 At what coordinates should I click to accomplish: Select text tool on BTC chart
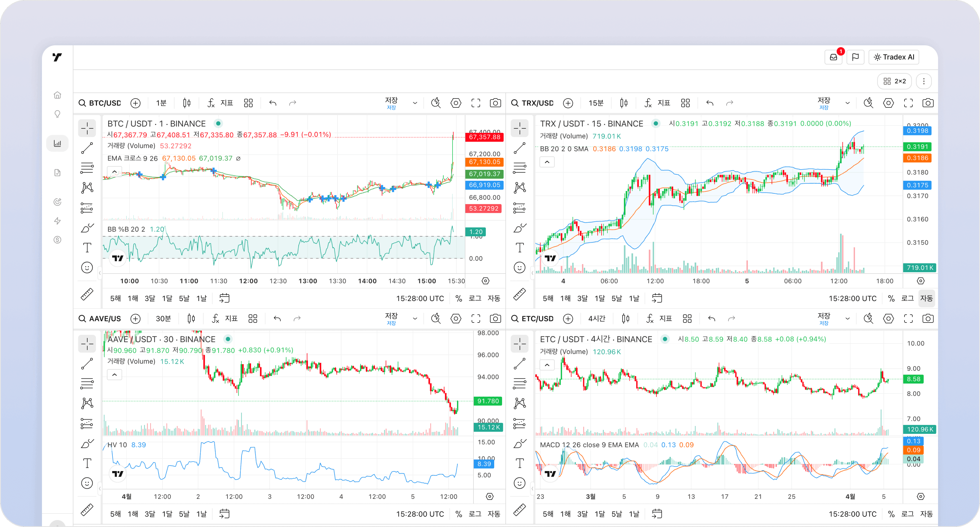point(87,248)
